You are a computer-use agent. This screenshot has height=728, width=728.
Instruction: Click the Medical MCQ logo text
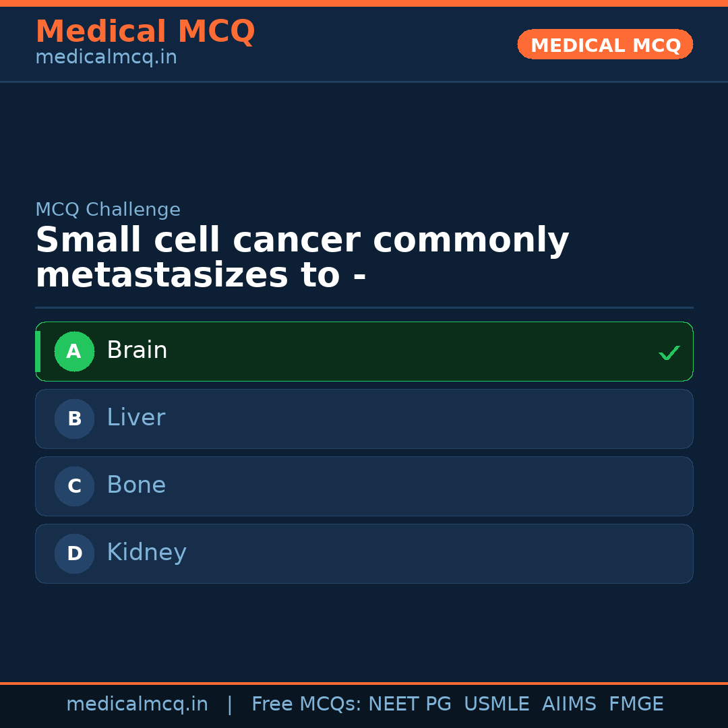coord(145,31)
